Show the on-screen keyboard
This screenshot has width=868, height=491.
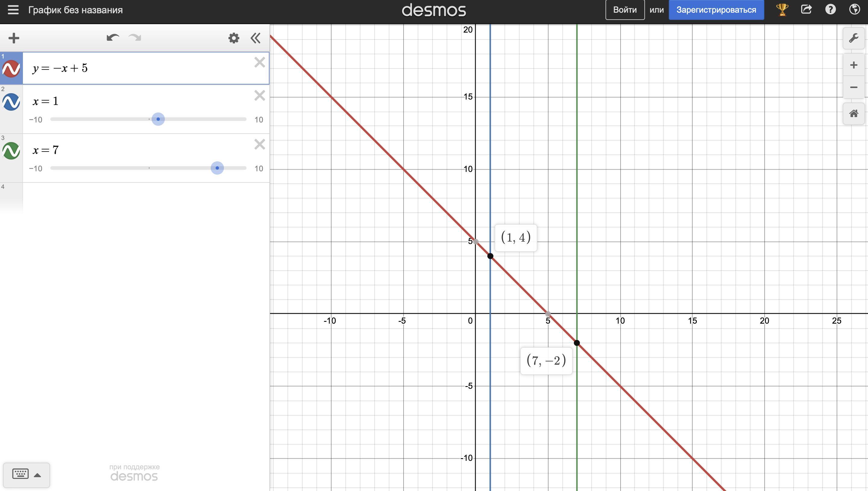click(x=20, y=474)
